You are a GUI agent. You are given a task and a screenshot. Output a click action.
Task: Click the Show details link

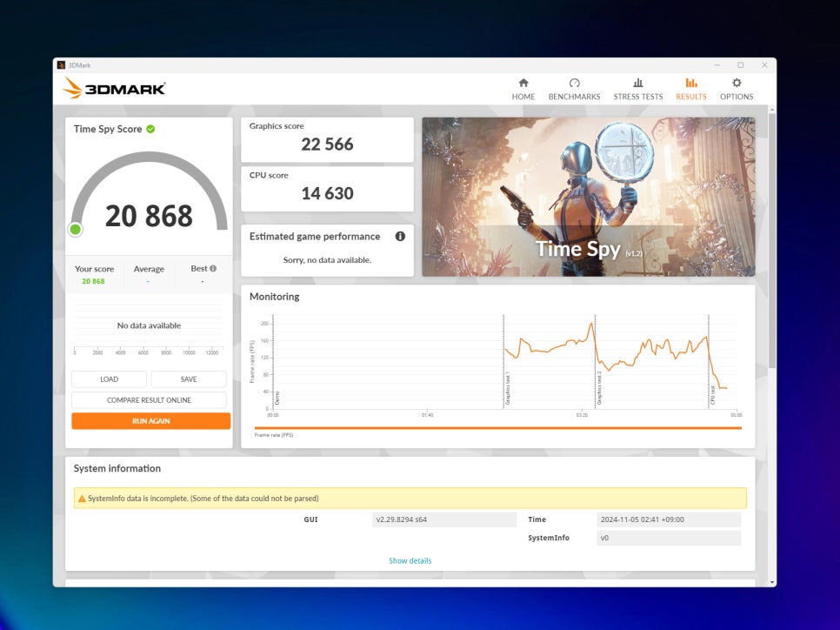click(x=410, y=561)
